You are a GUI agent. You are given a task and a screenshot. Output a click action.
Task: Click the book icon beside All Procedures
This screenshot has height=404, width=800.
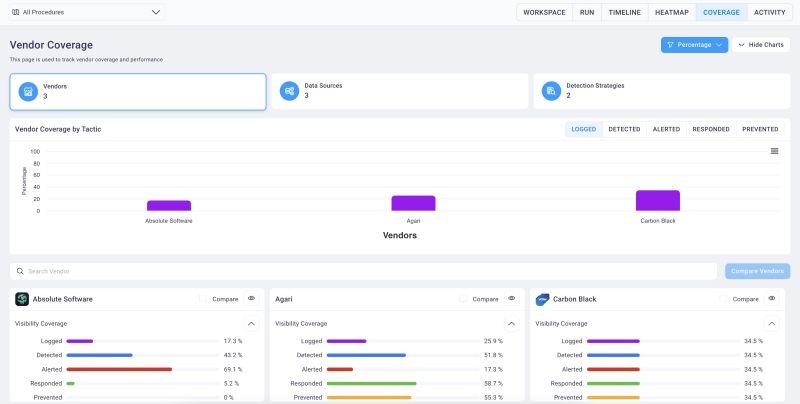click(15, 12)
